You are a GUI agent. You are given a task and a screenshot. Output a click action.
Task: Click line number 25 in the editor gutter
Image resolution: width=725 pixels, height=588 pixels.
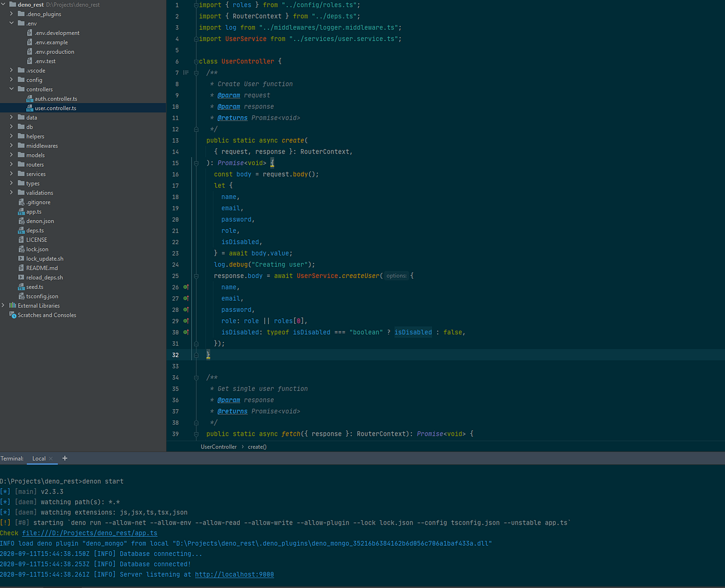click(x=175, y=276)
